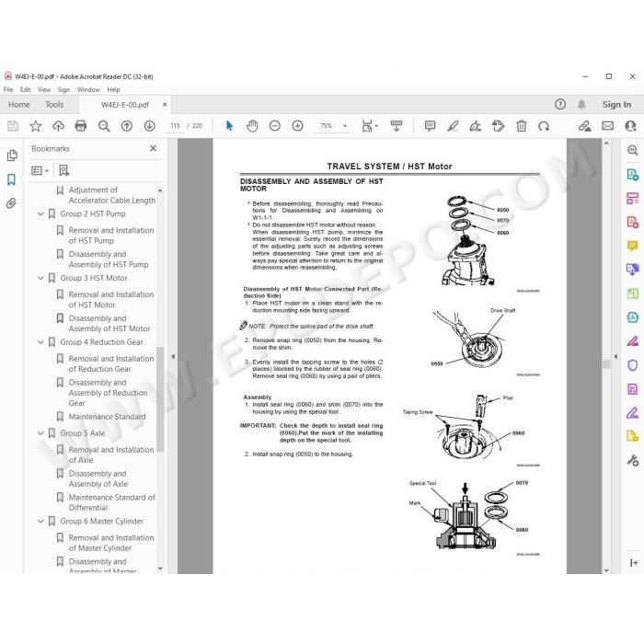
Task: Open Disassembly and Assembly of HST Motor bookmark
Action: tap(109, 324)
